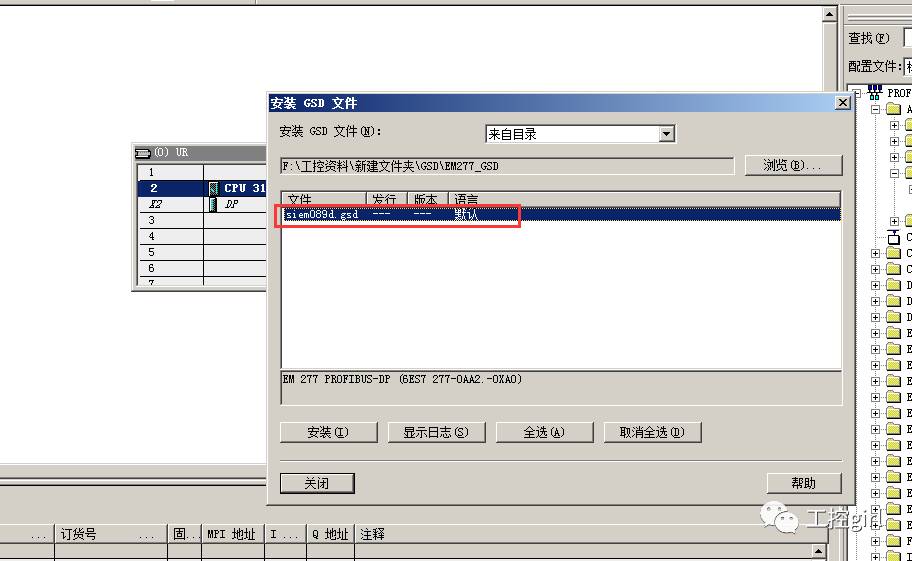Click the 版本 column header
Viewport: 912px width, 561px height.
pos(428,199)
